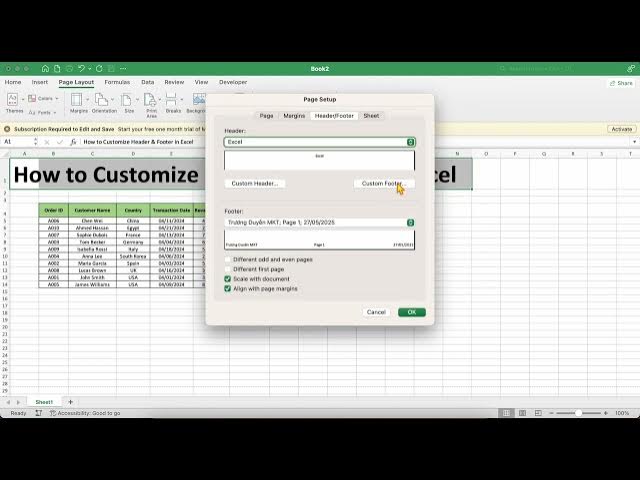
Task: Click the confirm checkmark in the formula bar
Action: point(60,142)
